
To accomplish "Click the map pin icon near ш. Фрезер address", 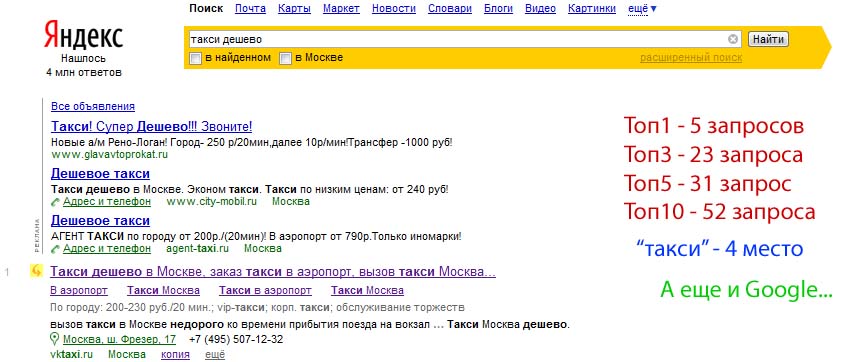I will pyautogui.click(x=54, y=340).
